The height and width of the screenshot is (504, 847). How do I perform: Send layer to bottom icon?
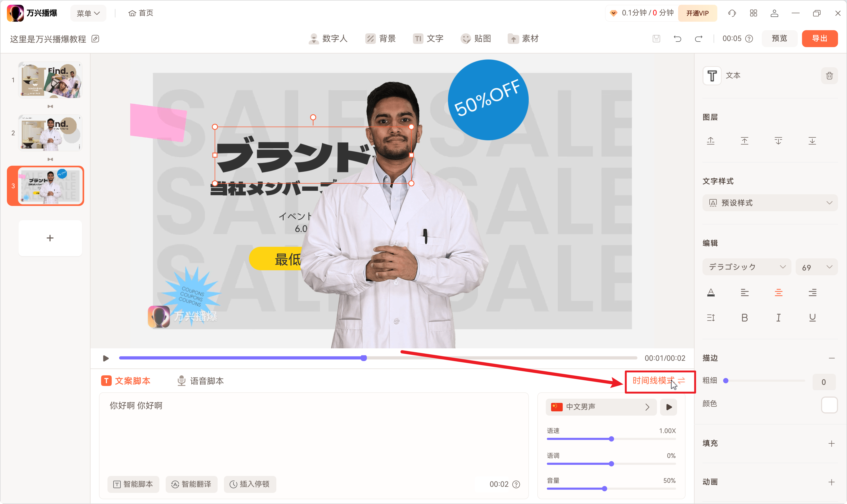[x=812, y=141]
